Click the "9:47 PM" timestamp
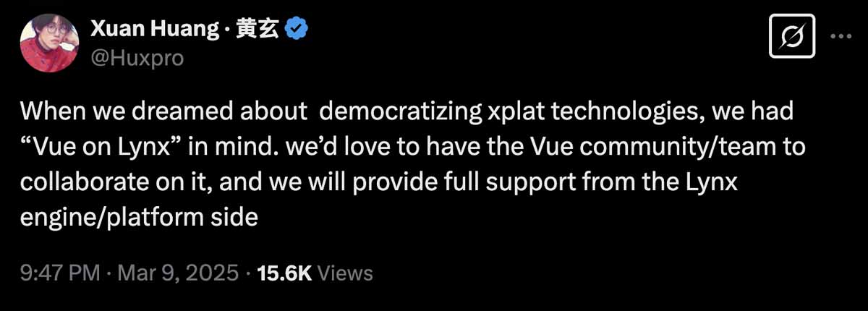Image resolution: width=868 pixels, height=311 pixels. point(59,273)
